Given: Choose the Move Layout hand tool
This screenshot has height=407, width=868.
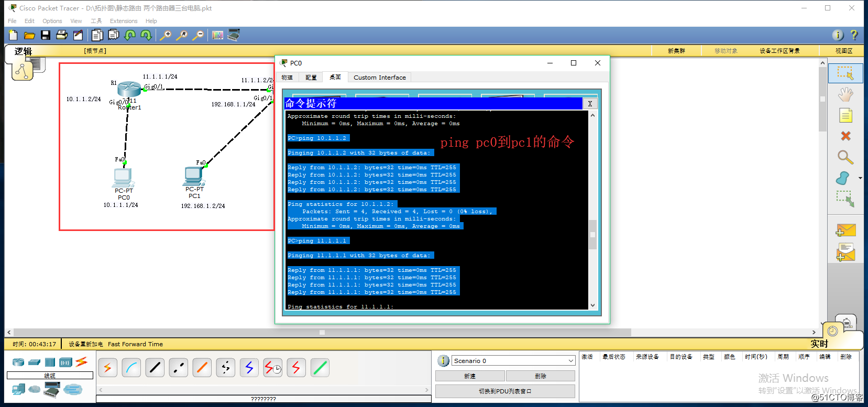Looking at the screenshot, I should click(x=845, y=94).
